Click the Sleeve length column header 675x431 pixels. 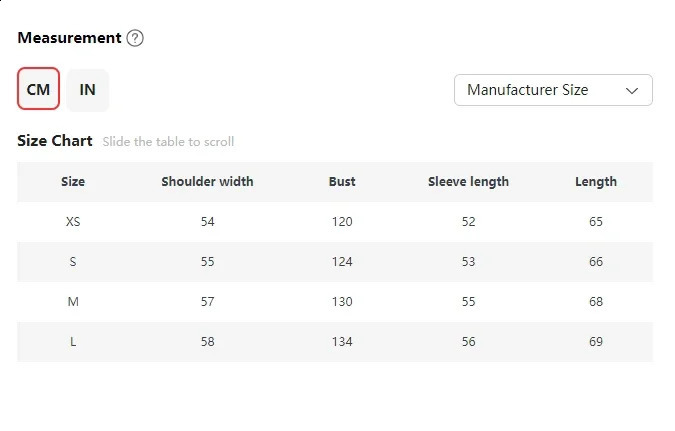click(468, 182)
